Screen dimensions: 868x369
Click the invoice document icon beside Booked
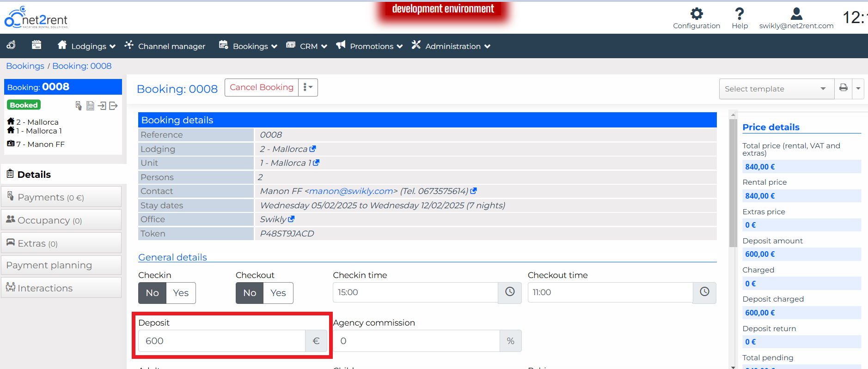tap(90, 106)
